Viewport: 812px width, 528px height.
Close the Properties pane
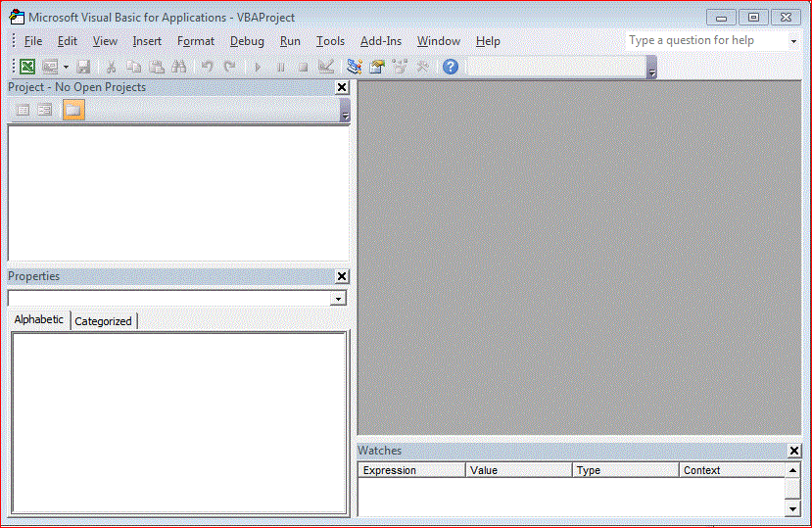(342, 276)
